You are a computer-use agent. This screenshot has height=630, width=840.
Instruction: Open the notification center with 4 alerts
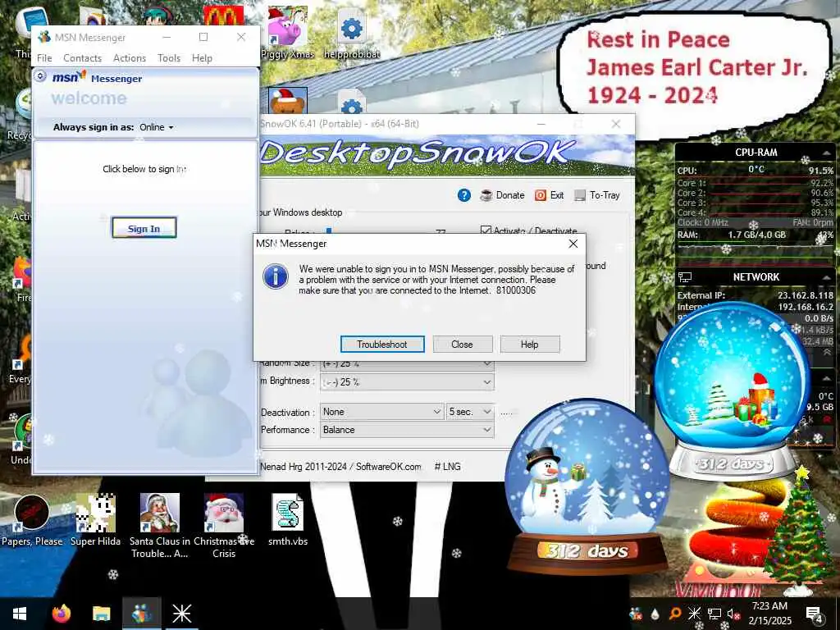(815, 614)
